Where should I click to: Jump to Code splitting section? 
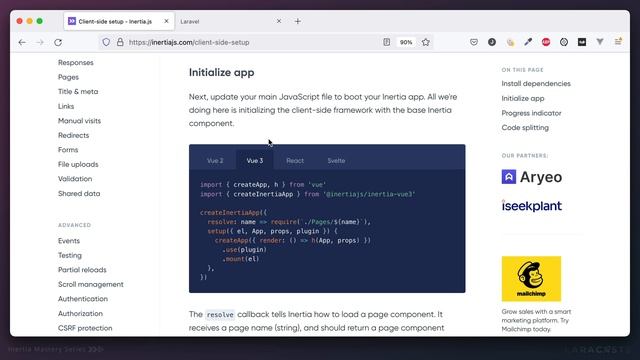[x=525, y=128]
